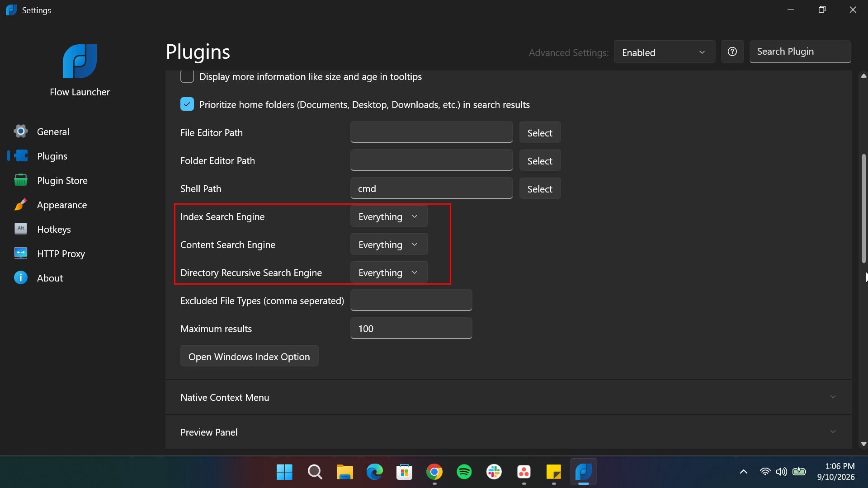
Task: Click the Shell Path cmd field
Action: (x=431, y=188)
